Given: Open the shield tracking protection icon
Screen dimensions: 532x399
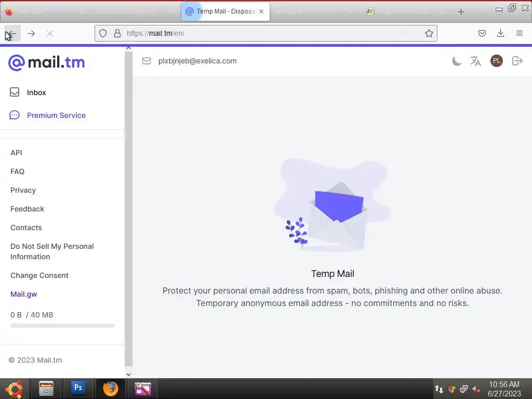Looking at the screenshot, I should (x=103, y=33).
